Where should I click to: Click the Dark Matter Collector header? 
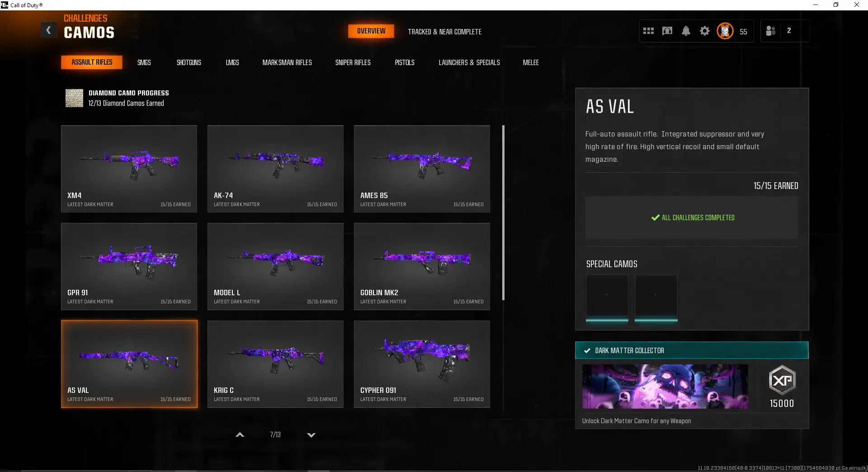692,350
